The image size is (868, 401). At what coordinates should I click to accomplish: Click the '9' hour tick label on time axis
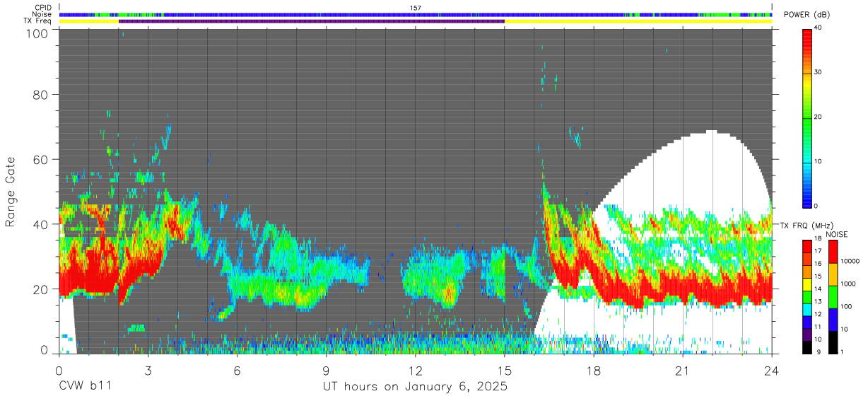click(x=327, y=371)
